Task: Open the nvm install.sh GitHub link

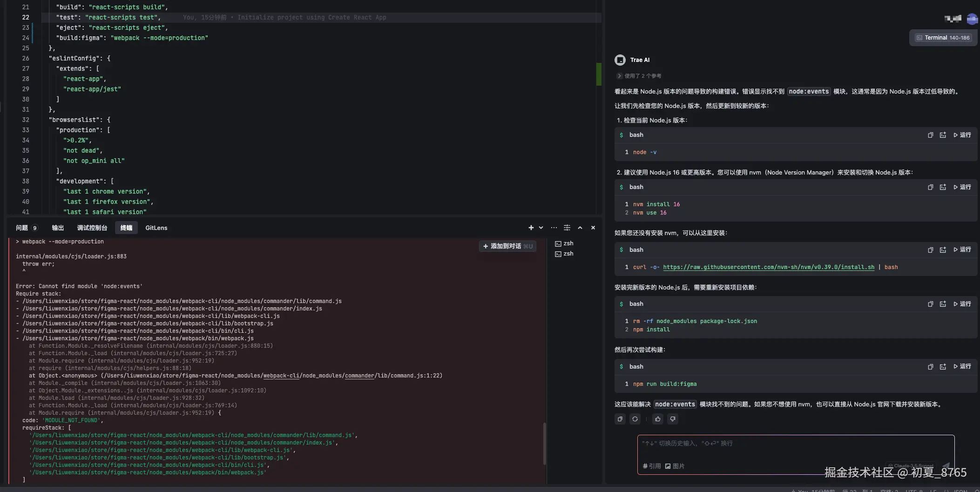Action: pyautogui.click(x=769, y=267)
